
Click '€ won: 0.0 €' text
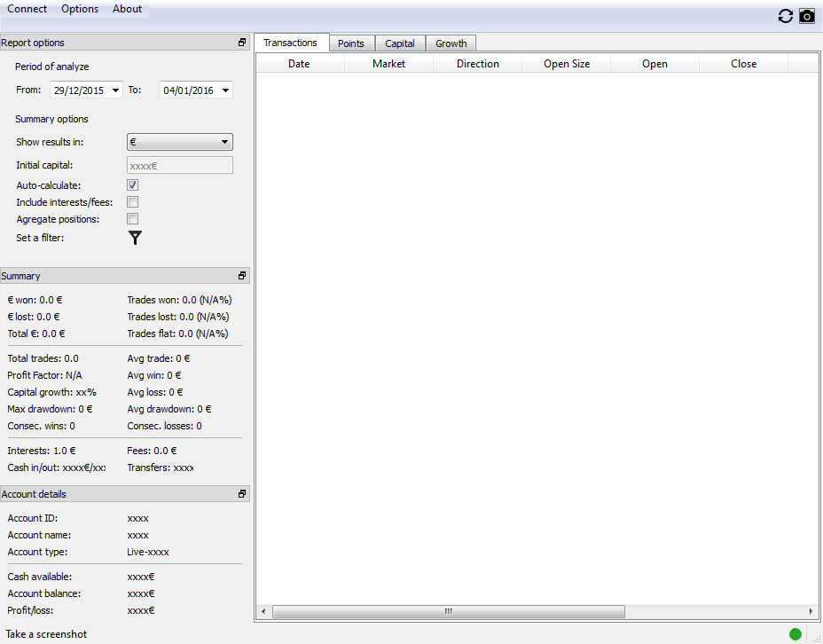point(35,300)
